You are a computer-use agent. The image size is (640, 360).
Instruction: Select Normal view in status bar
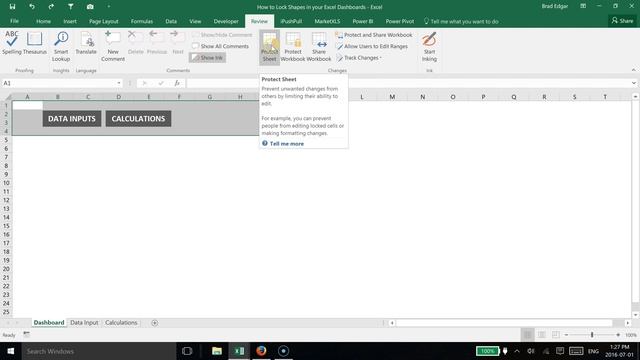click(x=527, y=335)
